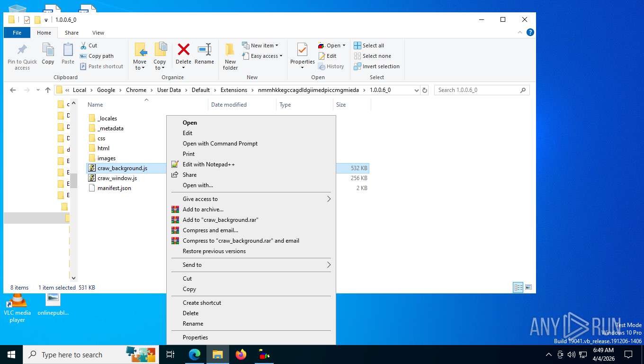This screenshot has width=644, height=364.
Task: Collapse the ribbon with chevron
Action: point(519,32)
